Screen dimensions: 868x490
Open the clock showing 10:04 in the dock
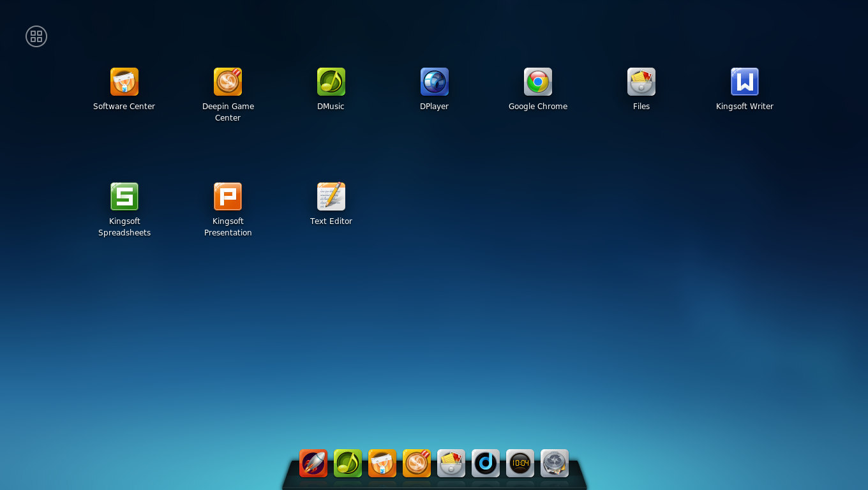click(x=520, y=463)
